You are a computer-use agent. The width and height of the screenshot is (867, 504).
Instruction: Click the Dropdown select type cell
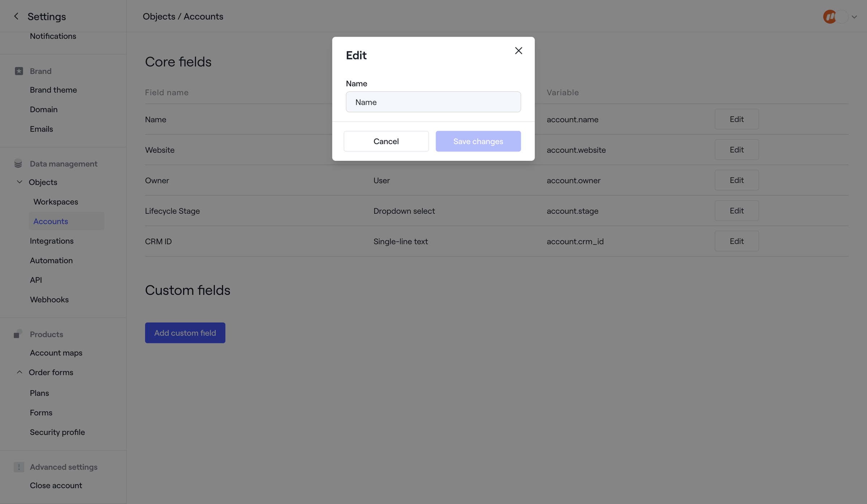(x=404, y=211)
